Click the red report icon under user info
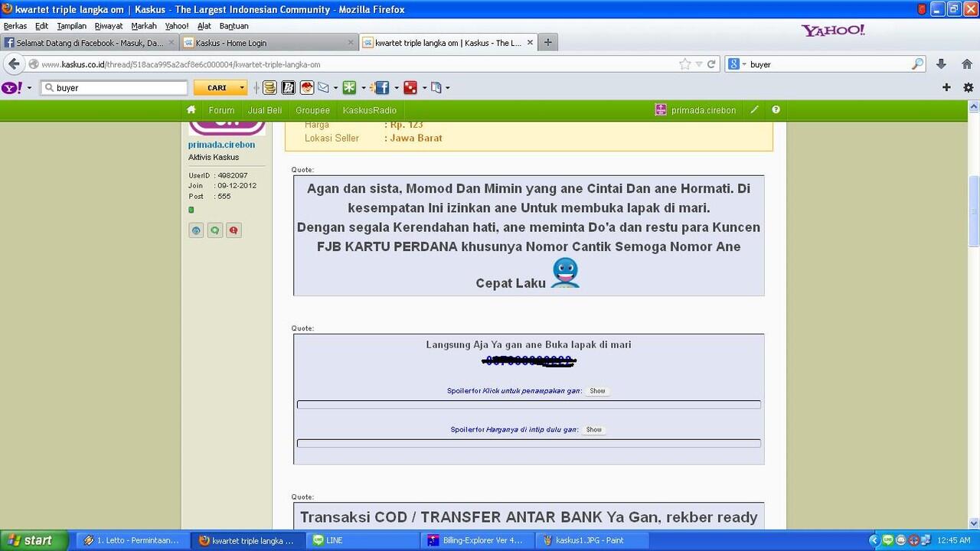This screenshot has height=551, width=980. (x=234, y=230)
